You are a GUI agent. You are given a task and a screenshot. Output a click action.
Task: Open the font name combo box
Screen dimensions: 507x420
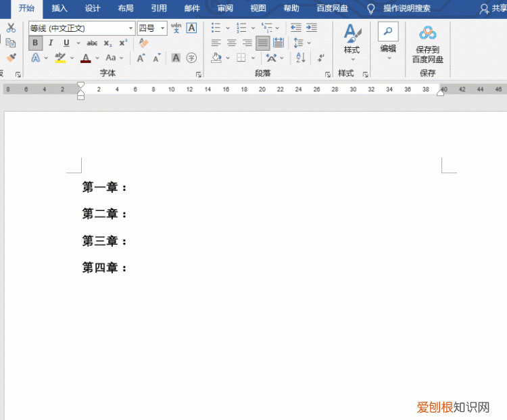(82, 28)
